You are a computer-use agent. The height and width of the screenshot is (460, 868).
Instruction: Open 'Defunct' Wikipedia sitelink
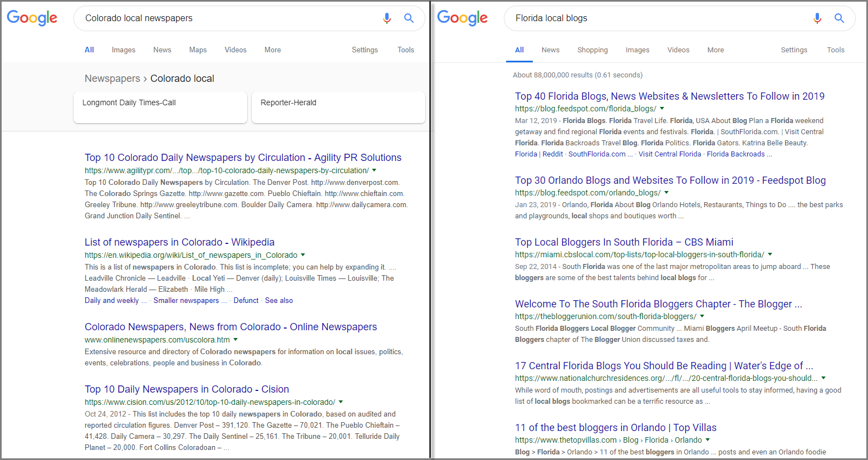point(246,300)
